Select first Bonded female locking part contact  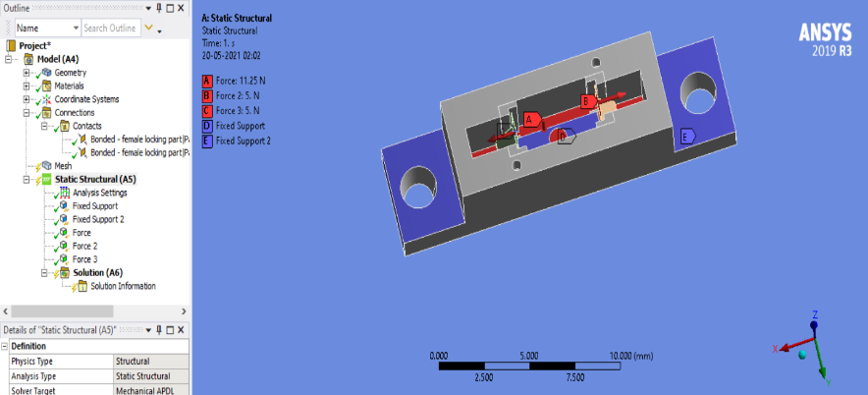point(140,140)
